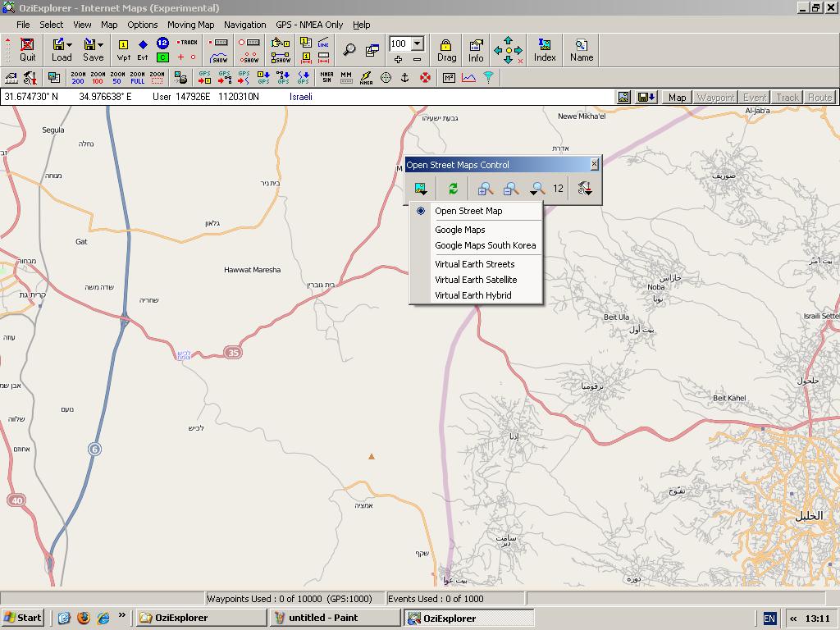Choose Virtual Earth Satellite map source

coord(475,280)
